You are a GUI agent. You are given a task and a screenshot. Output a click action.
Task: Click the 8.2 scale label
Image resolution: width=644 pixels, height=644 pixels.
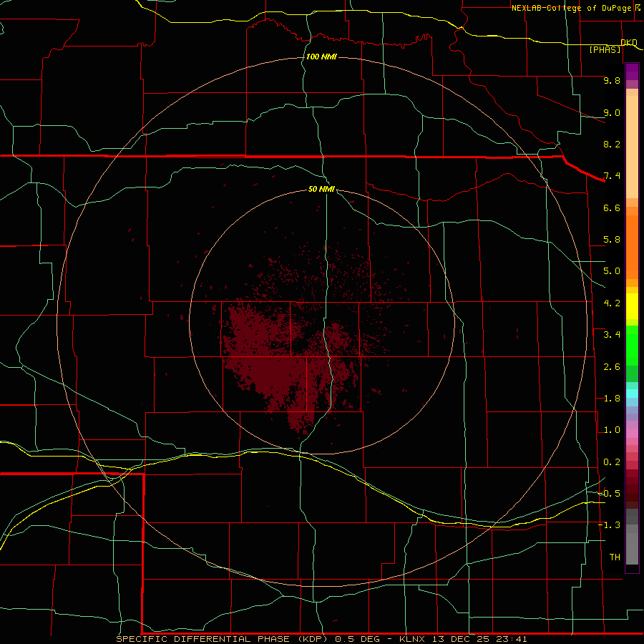click(612, 144)
